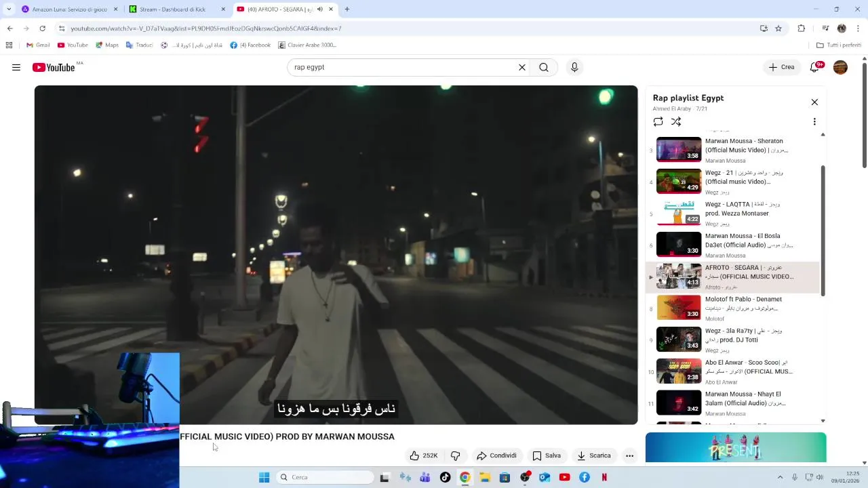Dislike the video
Viewport: 868px width, 488px height.
pyautogui.click(x=456, y=455)
